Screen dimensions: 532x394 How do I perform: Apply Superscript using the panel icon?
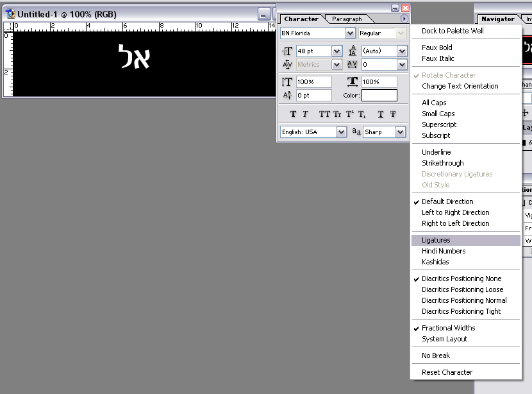point(350,114)
